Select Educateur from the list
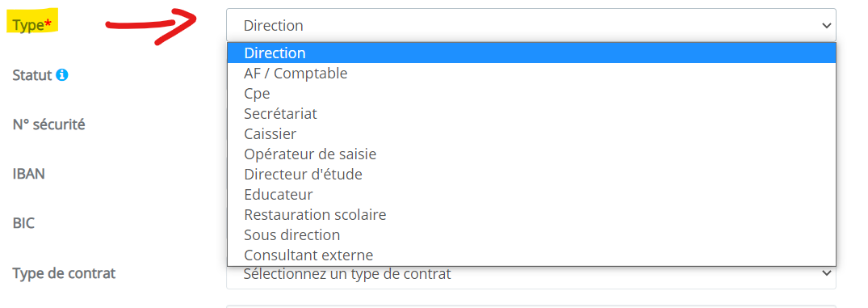Image resolution: width=868 pixels, height=308 pixels. click(x=531, y=195)
